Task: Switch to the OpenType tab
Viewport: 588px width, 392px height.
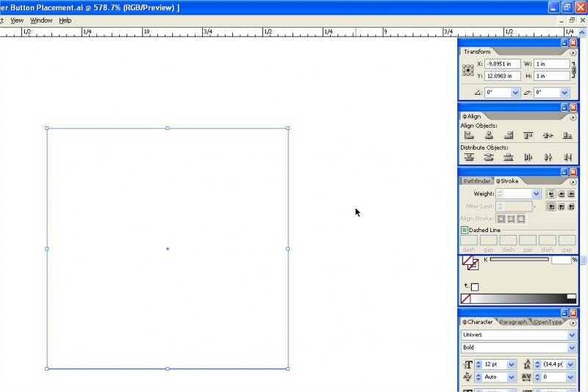Action: coord(548,322)
